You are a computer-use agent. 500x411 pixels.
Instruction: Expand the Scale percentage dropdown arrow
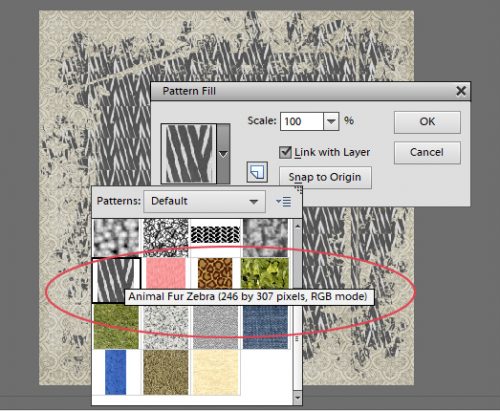331,121
